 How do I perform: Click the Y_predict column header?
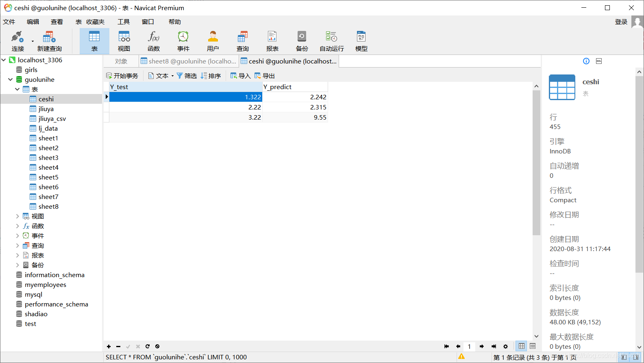click(295, 87)
